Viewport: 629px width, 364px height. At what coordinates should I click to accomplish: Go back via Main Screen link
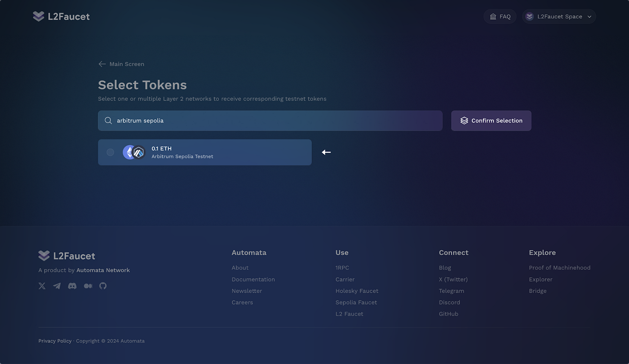click(x=121, y=64)
